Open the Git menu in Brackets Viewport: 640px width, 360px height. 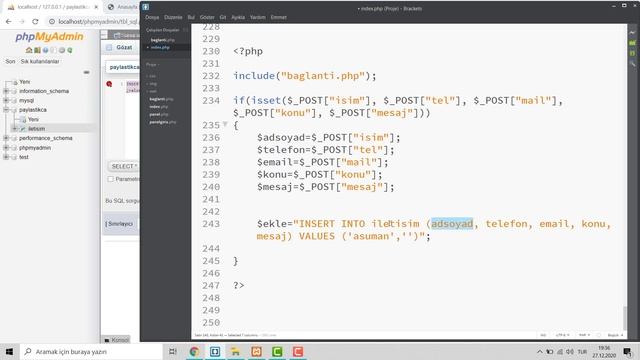pyautogui.click(x=222, y=17)
